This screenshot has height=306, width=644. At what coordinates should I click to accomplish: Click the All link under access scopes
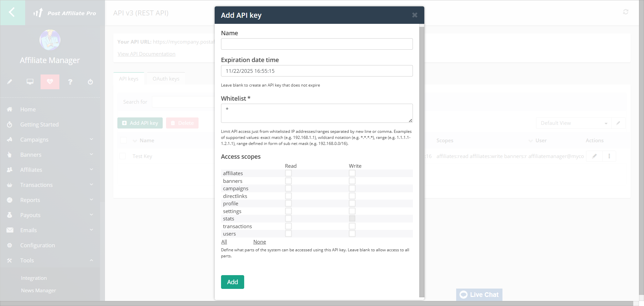pos(224,242)
